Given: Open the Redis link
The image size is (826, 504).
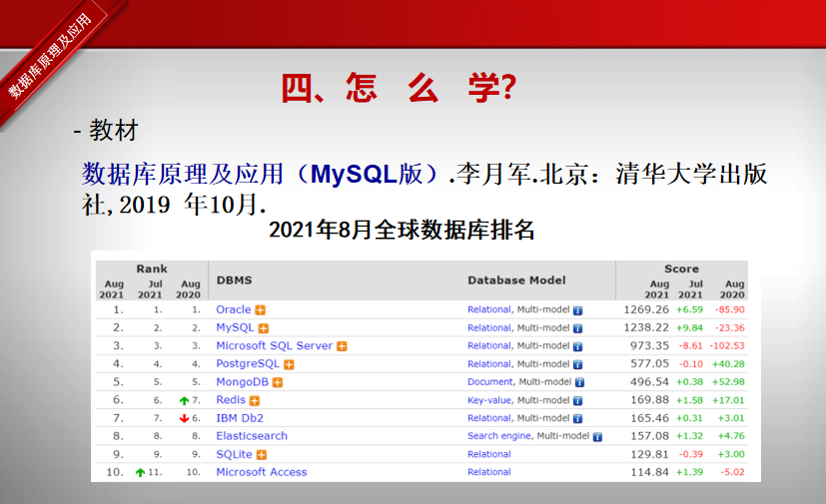Looking at the screenshot, I should pyautogui.click(x=231, y=400).
